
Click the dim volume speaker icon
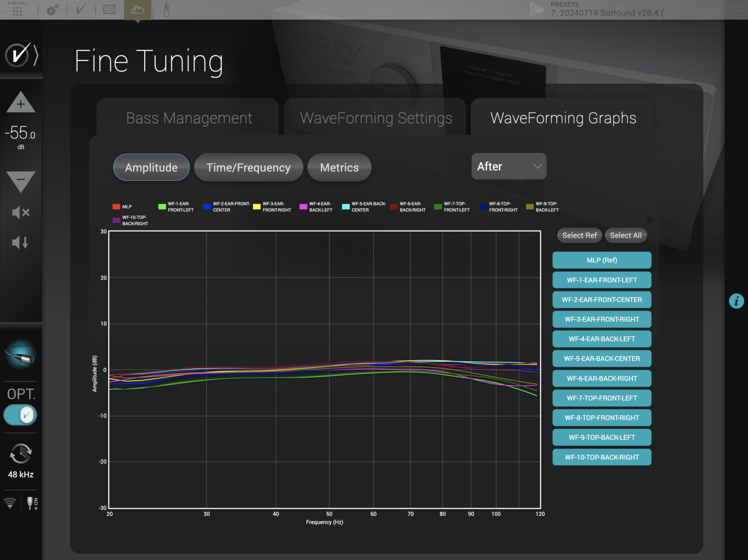(20, 242)
